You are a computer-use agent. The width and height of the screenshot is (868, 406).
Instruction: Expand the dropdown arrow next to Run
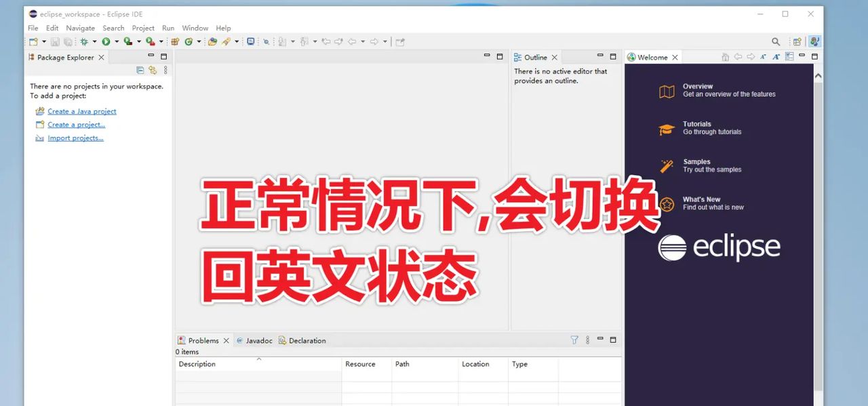(117, 42)
